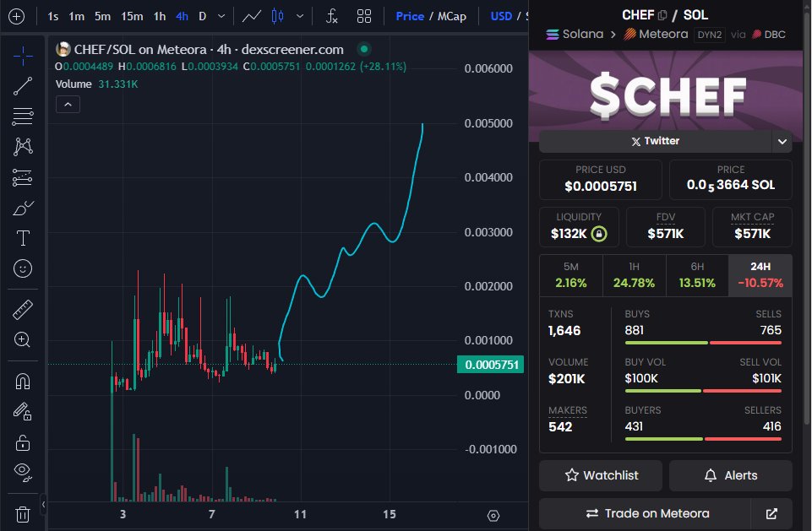Open the indicators fx menu
812x531 pixels.
332,17
